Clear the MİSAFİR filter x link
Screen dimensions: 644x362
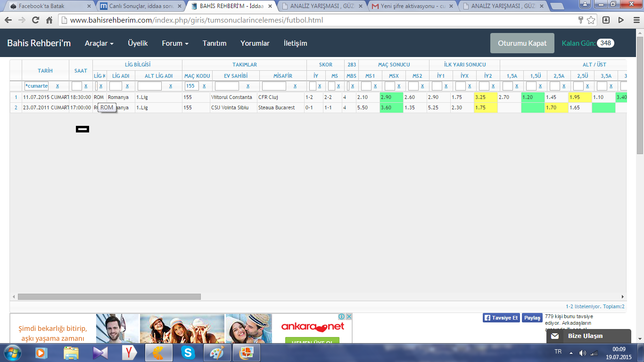tap(295, 86)
